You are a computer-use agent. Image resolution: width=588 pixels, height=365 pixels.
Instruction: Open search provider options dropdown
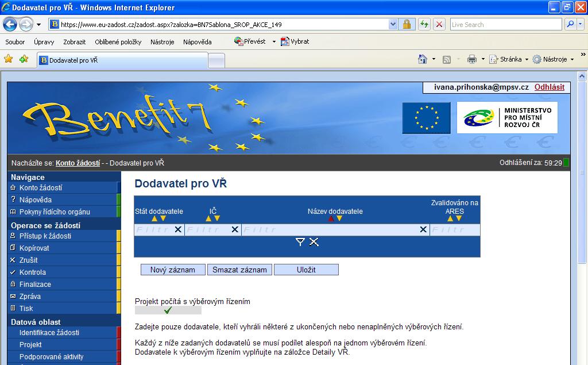pos(580,24)
